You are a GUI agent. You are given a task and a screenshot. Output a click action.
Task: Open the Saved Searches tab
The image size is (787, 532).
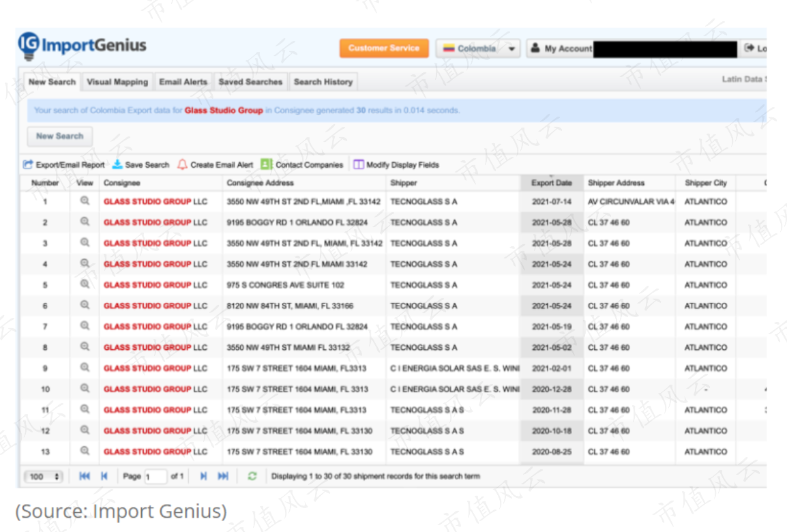(x=250, y=82)
